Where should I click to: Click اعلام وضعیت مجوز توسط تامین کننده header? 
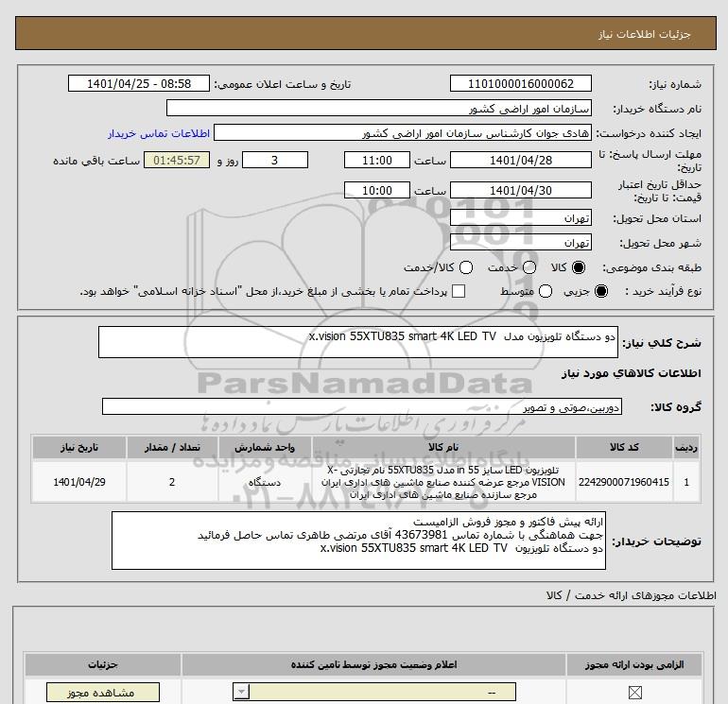[x=373, y=665]
